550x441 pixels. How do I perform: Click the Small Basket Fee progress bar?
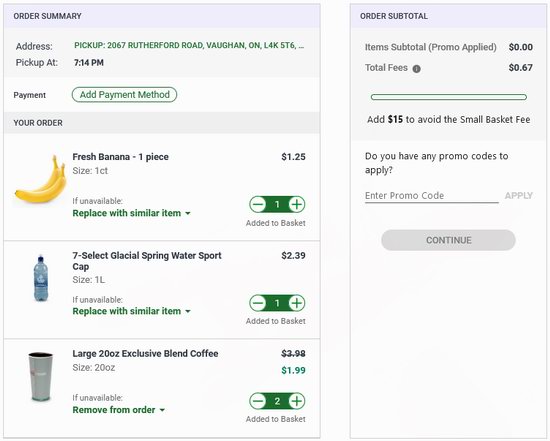(x=449, y=97)
